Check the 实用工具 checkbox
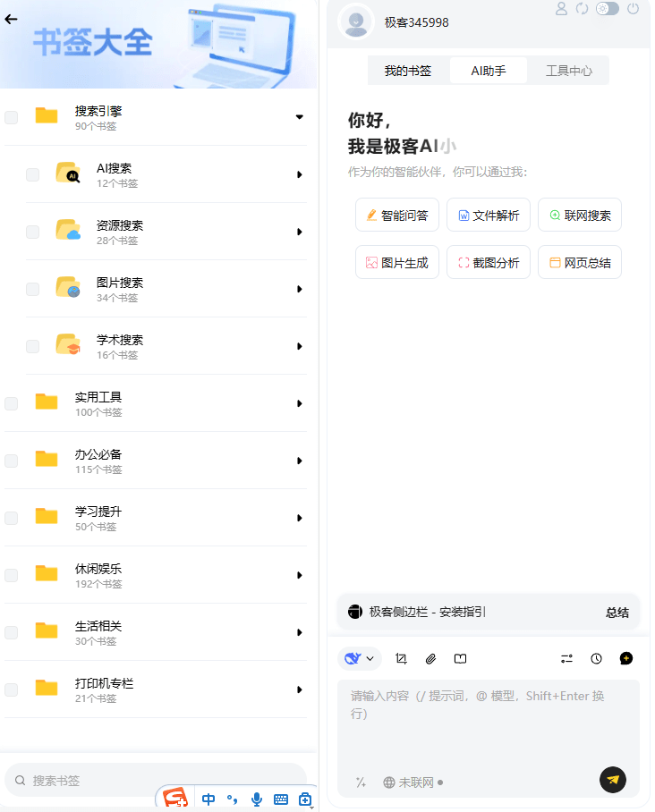655x812 pixels. tap(11, 403)
